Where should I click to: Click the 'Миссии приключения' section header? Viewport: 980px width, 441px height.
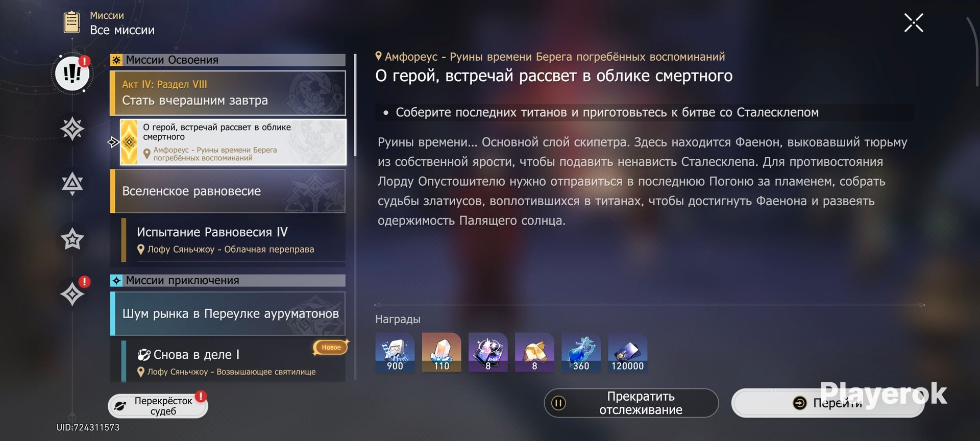[228, 281]
